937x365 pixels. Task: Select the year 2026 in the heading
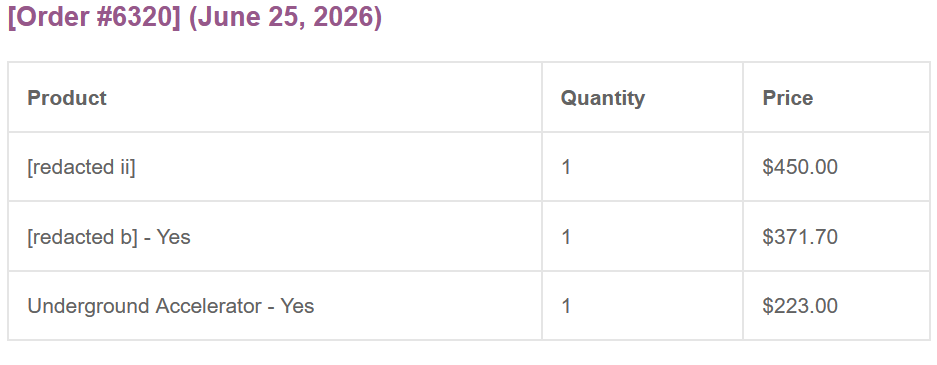point(342,17)
